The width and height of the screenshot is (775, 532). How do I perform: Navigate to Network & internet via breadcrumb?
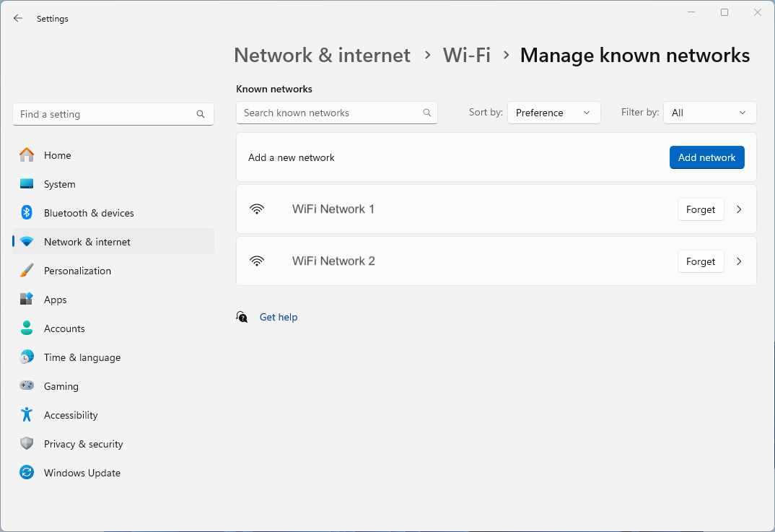click(322, 55)
